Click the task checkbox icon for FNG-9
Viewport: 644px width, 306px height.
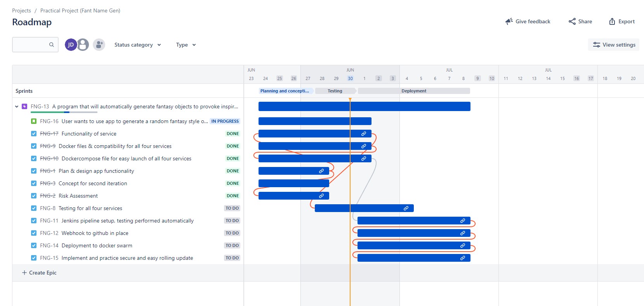[34, 146]
